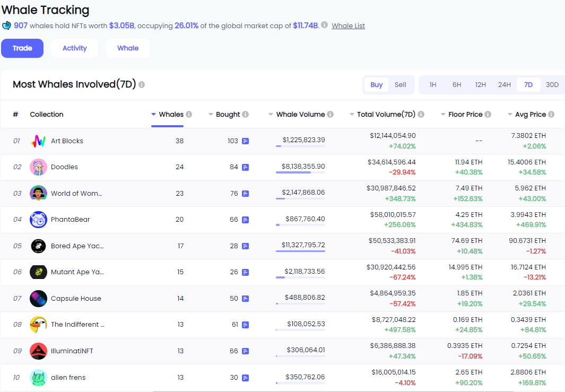Screen dimensions: 565x392
Task: Click Doodles whale volume progress bar
Action: click(x=300, y=172)
